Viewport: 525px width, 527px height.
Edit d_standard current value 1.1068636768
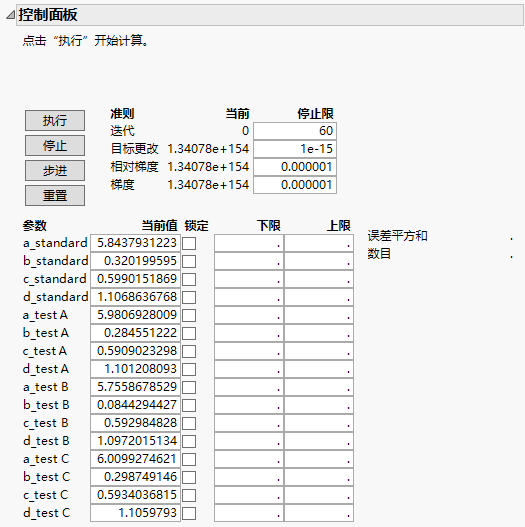[135, 297]
